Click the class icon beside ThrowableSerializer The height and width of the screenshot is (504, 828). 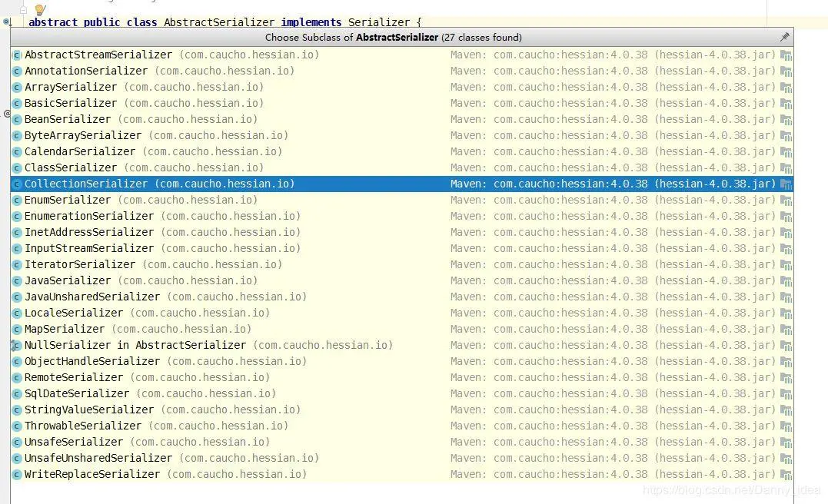[x=17, y=426]
